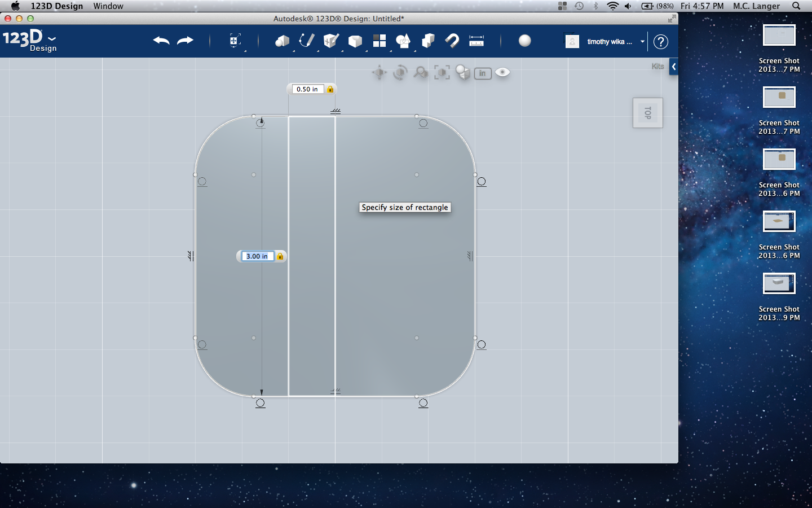
Task: Open the Primitives shapes menu
Action: pyautogui.click(x=282, y=41)
